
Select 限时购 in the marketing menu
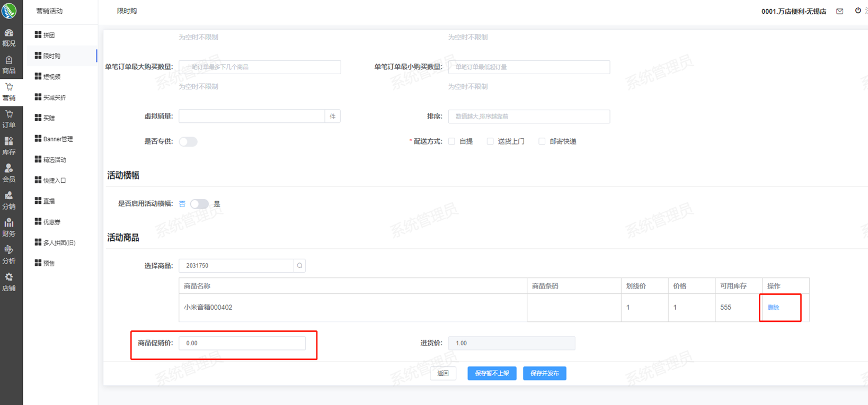coord(61,56)
